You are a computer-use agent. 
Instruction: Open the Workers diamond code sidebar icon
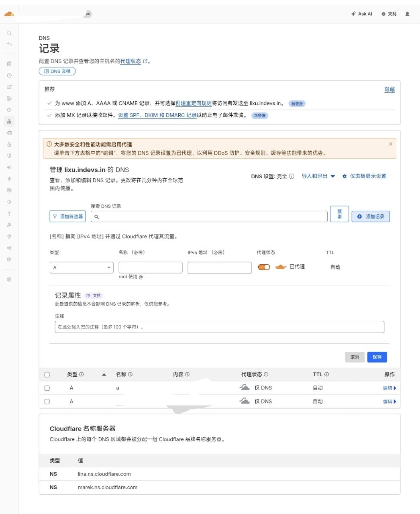(9, 202)
